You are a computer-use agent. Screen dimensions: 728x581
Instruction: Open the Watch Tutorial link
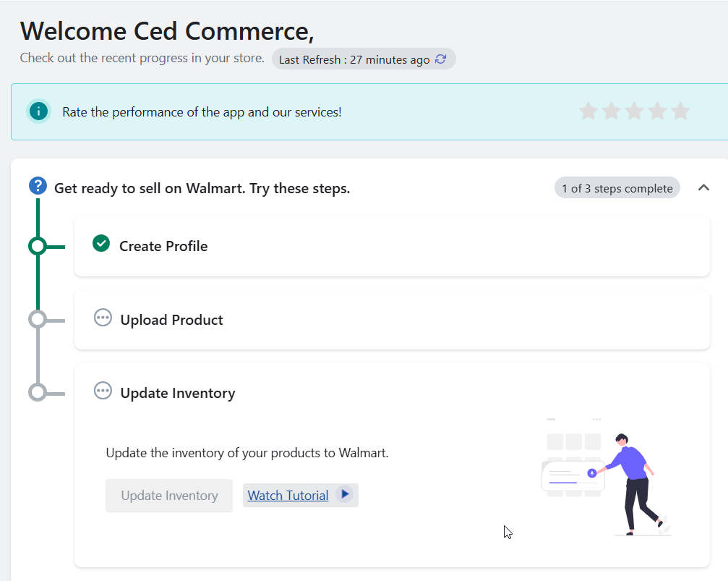[x=288, y=496]
